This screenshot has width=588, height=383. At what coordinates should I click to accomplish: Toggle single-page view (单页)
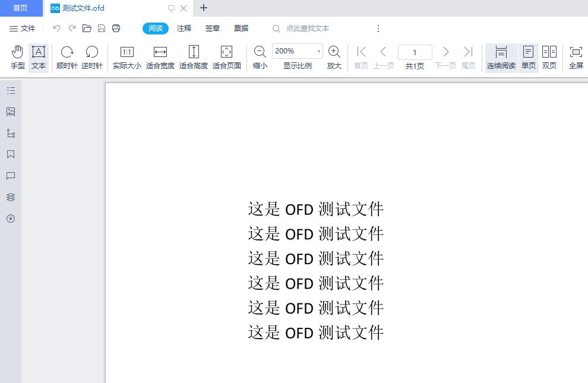tap(528, 57)
